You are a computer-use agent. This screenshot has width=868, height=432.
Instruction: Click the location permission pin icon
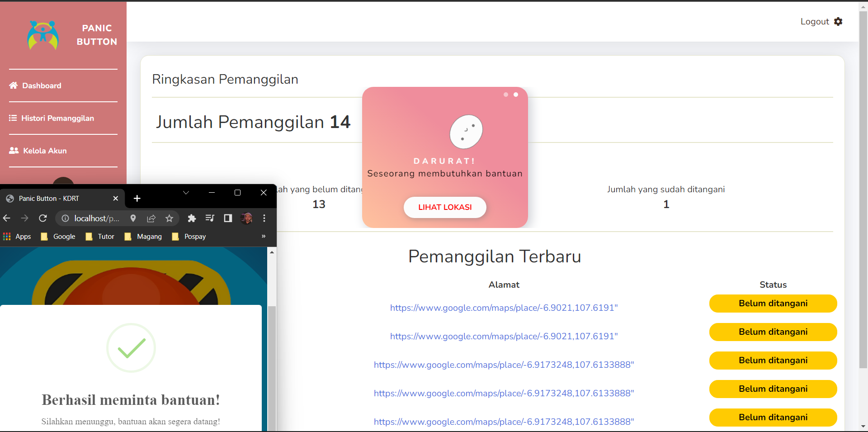(x=133, y=218)
